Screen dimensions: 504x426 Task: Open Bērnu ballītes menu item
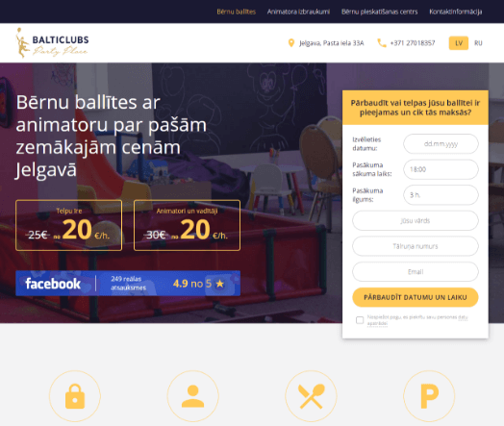(x=237, y=12)
